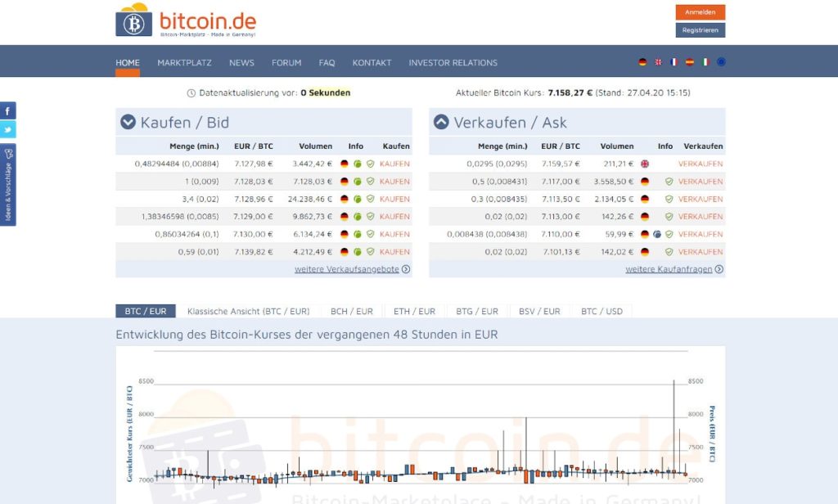Click VERKAUFEN for the 7.113,50 € request
This screenshot has width=838, height=504.
[x=701, y=200]
